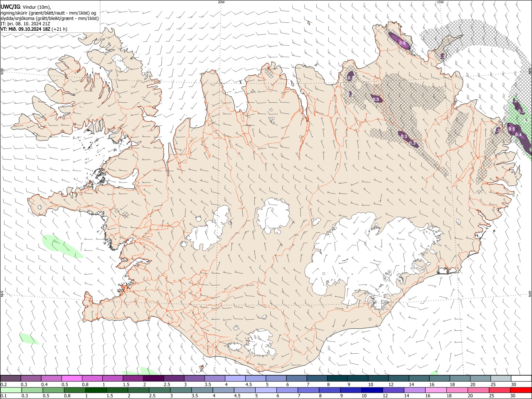Select the darkest green rain swatch from 1 to 1.5
Screen dimensions: 532x399
[96, 390]
